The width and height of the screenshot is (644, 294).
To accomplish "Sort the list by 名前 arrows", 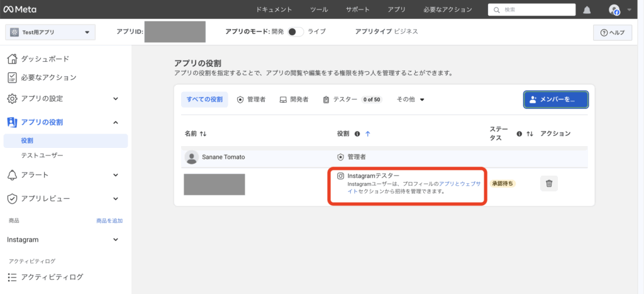I will click(203, 133).
